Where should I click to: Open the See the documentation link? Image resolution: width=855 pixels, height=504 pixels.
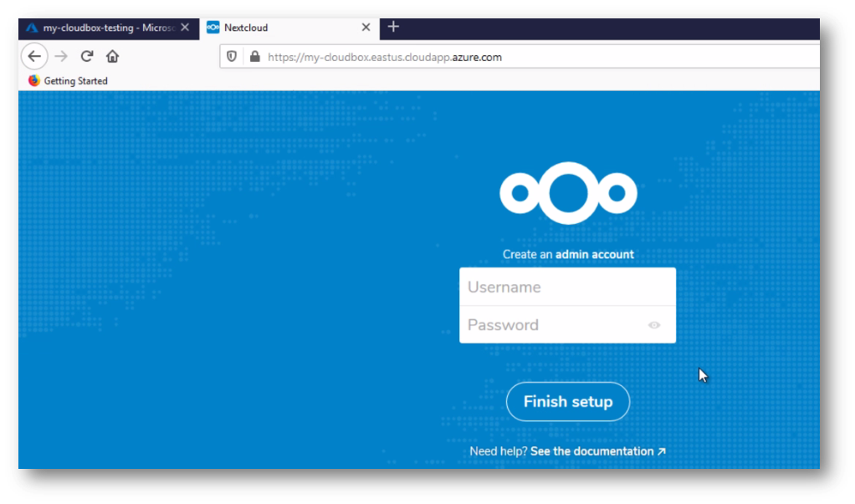tap(597, 451)
